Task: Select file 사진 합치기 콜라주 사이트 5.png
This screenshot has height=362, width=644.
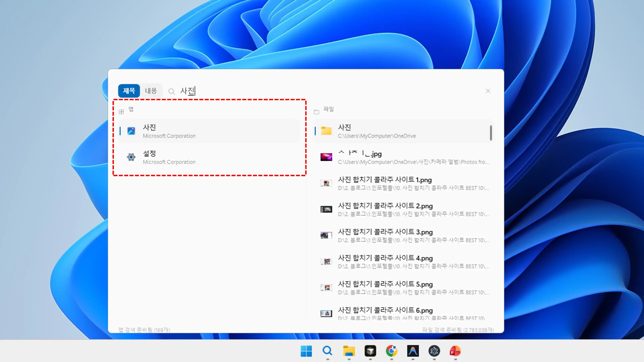Action: (x=403, y=288)
